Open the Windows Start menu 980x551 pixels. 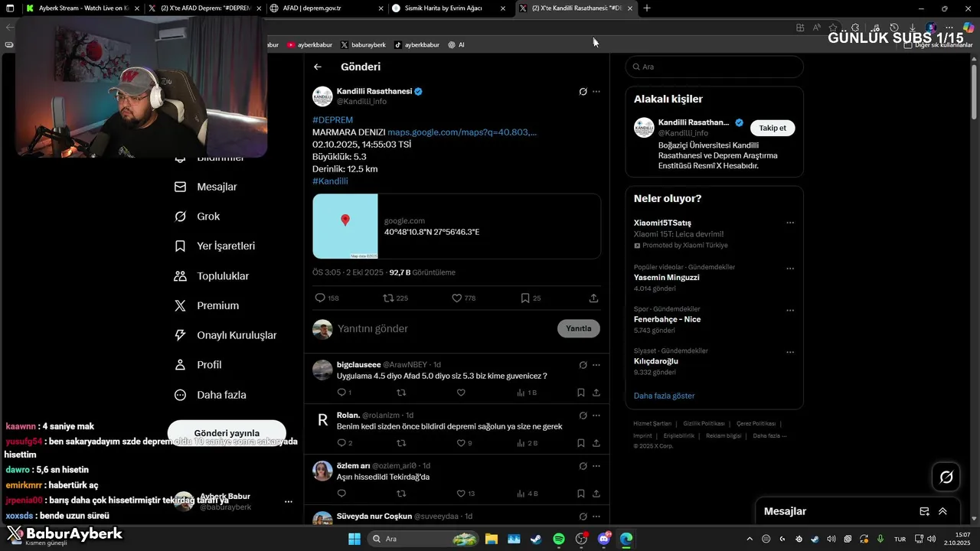pos(354,539)
